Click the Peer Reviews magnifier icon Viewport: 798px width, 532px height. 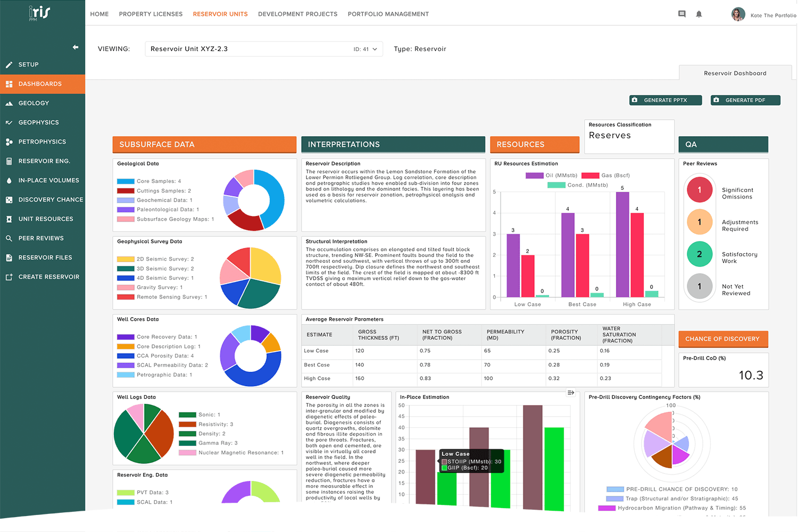tap(9, 238)
